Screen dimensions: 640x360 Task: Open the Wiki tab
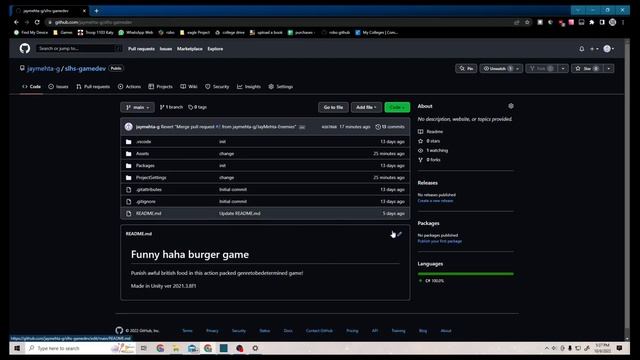(x=189, y=87)
